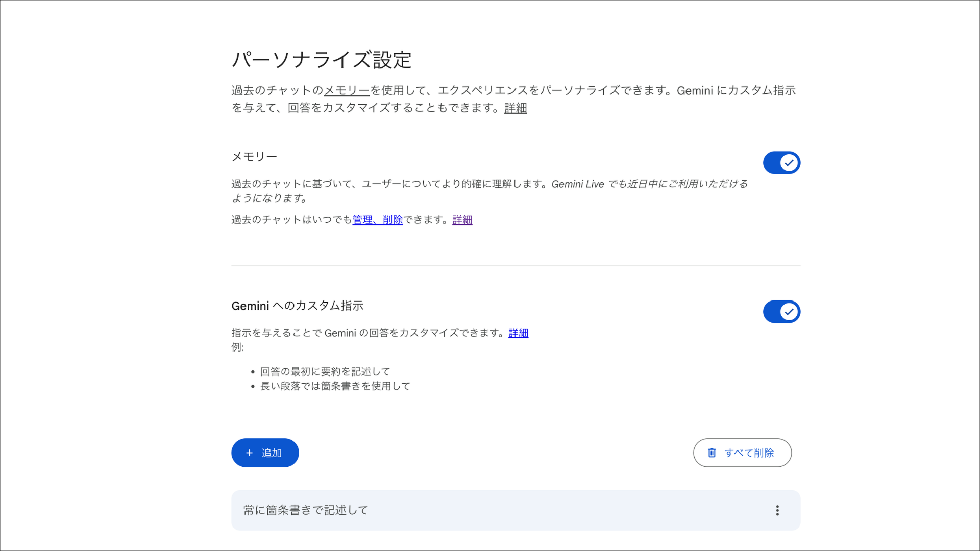980x551 pixels.
Task: Click the 追加 button
Action: (x=265, y=453)
